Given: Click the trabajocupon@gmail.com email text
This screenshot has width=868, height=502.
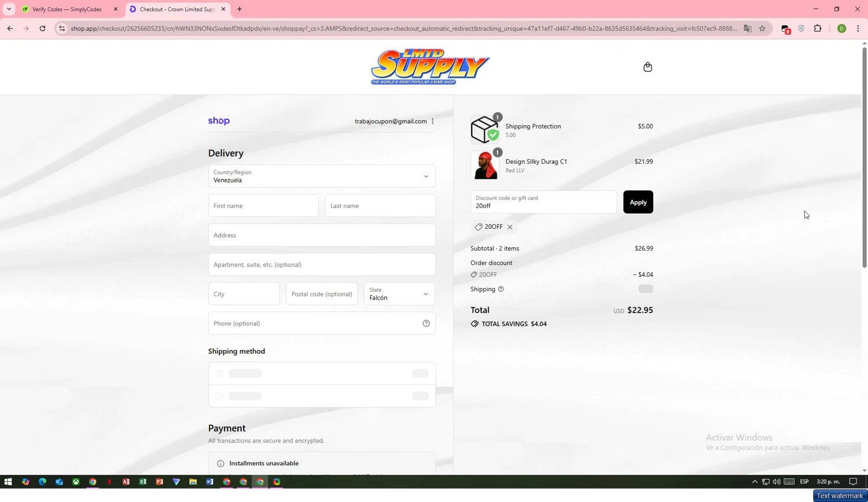Looking at the screenshot, I should (x=391, y=122).
